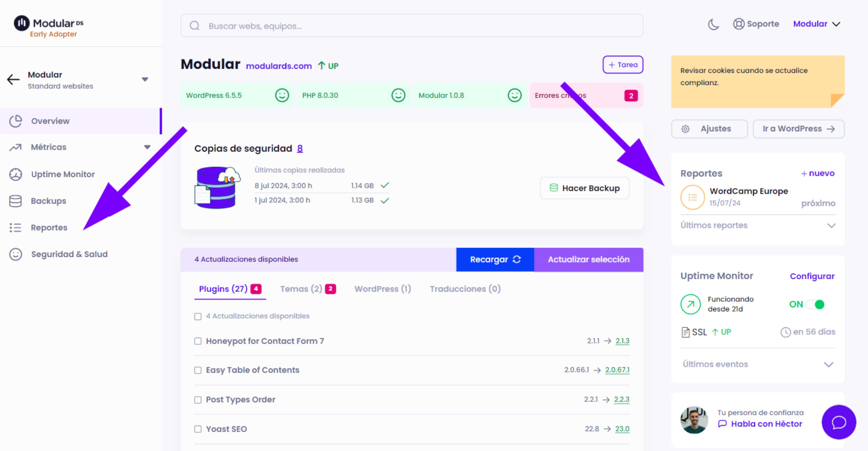Image resolution: width=868 pixels, height=451 pixels.
Task: Toggle dark mode moon icon
Action: point(713,24)
